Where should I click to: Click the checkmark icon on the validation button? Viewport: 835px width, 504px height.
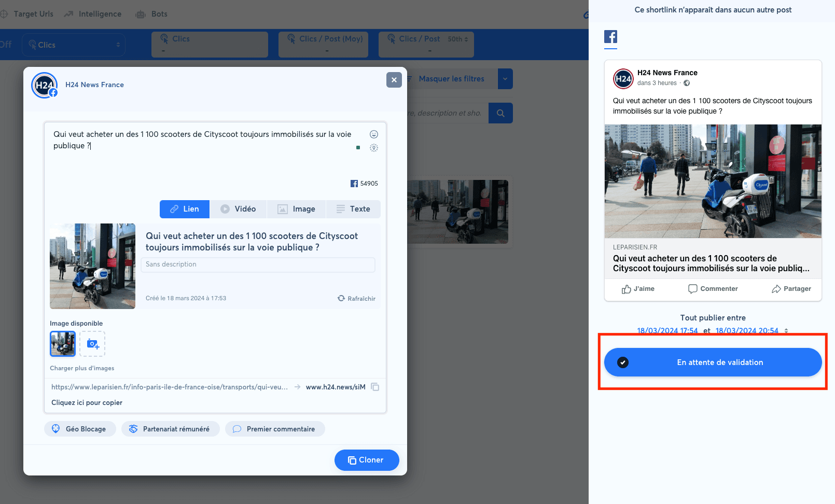coord(623,362)
